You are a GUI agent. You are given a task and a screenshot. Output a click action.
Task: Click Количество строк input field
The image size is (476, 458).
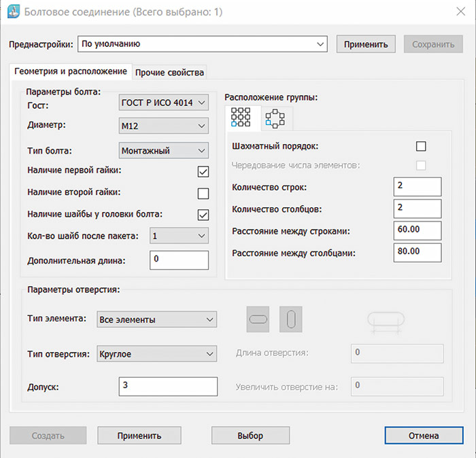(x=418, y=187)
